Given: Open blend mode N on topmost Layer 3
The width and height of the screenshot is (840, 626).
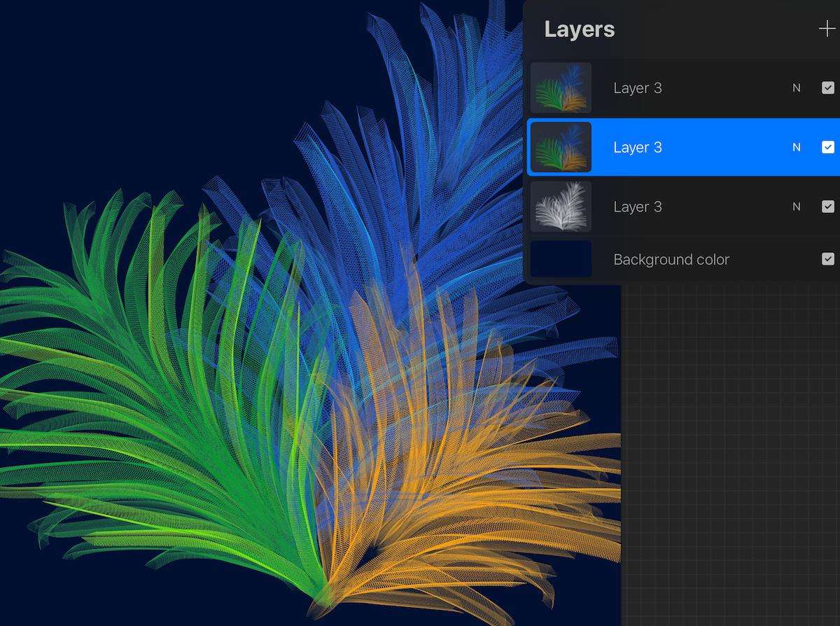Looking at the screenshot, I should point(797,88).
